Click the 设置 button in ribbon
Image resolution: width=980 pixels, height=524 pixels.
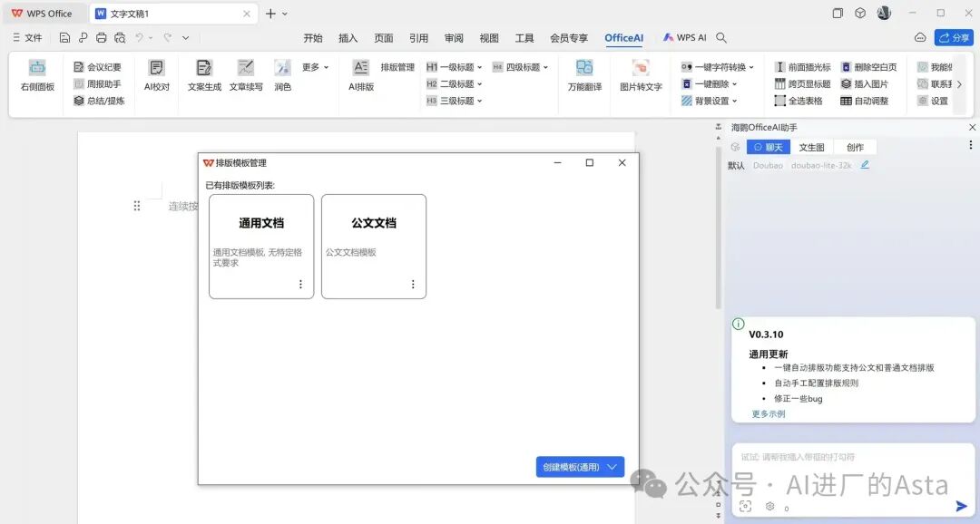(x=933, y=101)
